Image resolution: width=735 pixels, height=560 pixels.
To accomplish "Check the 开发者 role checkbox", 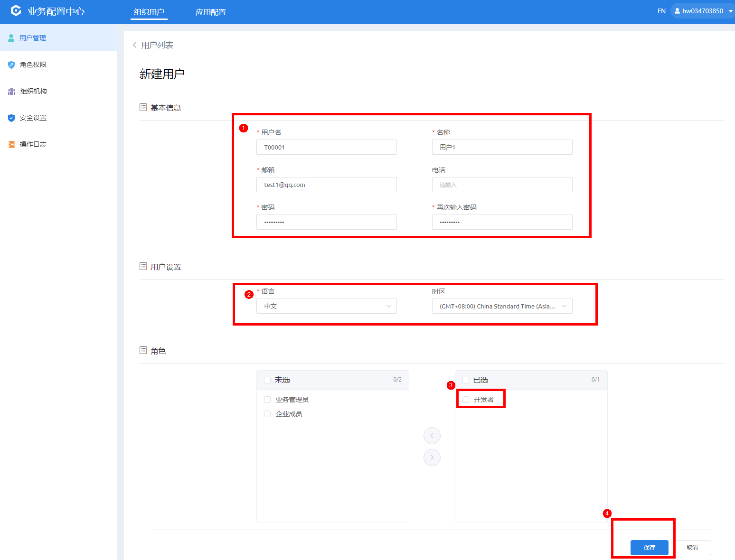I will pyautogui.click(x=466, y=400).
